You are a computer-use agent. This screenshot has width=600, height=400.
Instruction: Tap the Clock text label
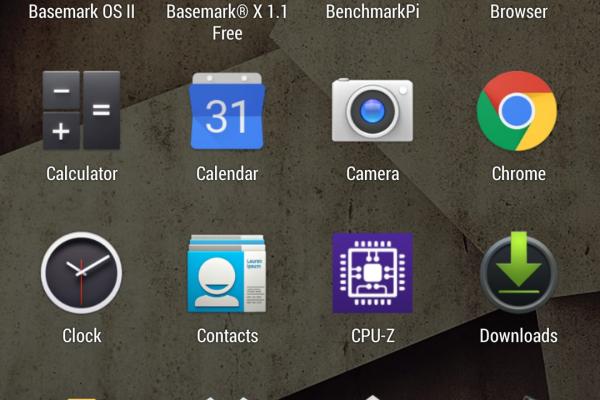[x=82, y=336]
